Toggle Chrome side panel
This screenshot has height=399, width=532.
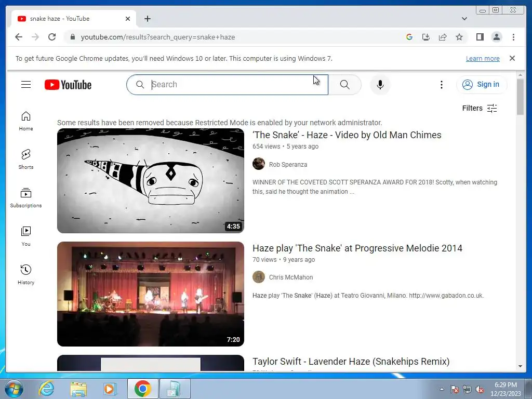coord(480,37)
